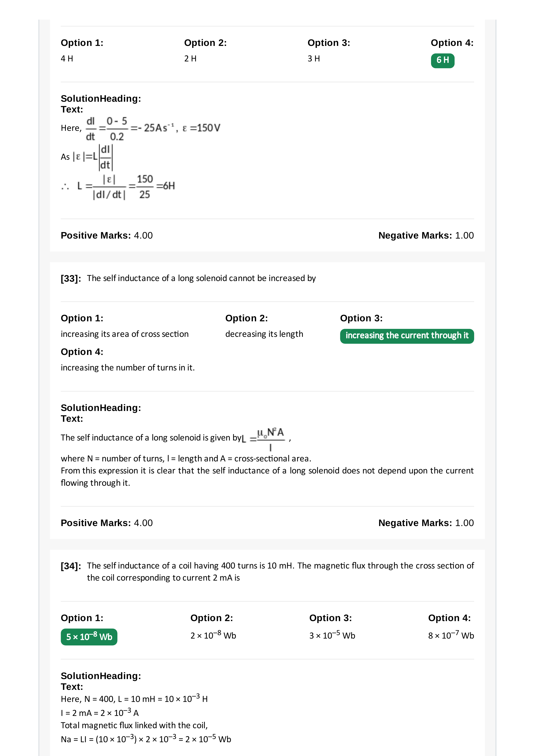Click Negative Marks 1.00 under question 33
The image size is (534, 756).
coord(426,523)
